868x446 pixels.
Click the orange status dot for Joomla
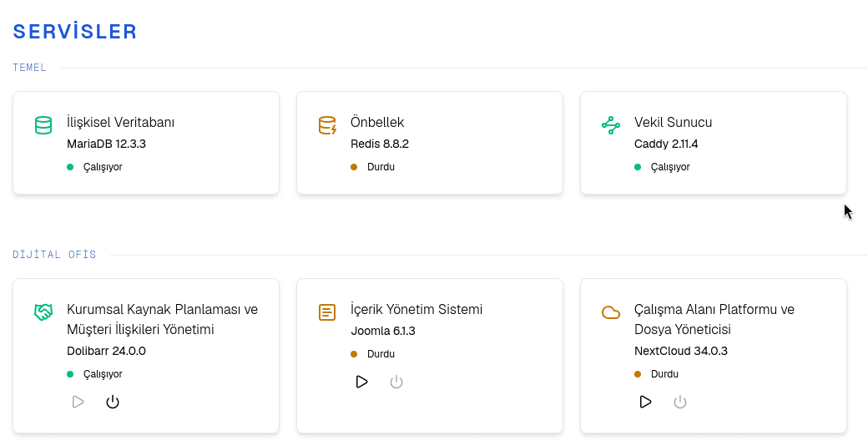354,354
